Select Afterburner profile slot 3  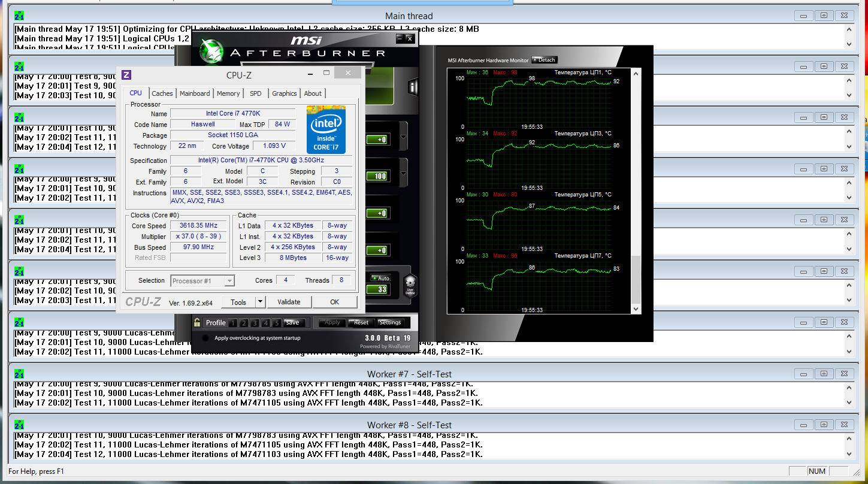255,323
